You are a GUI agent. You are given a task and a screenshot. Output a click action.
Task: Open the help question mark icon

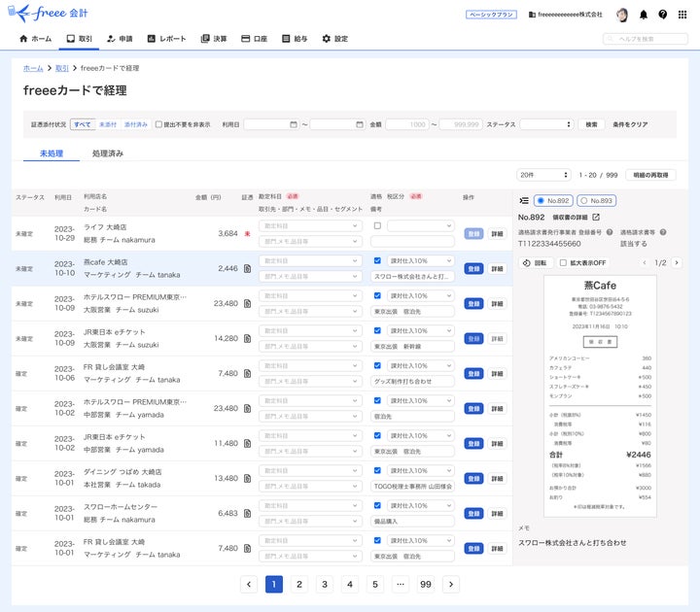tap(663, 15)
